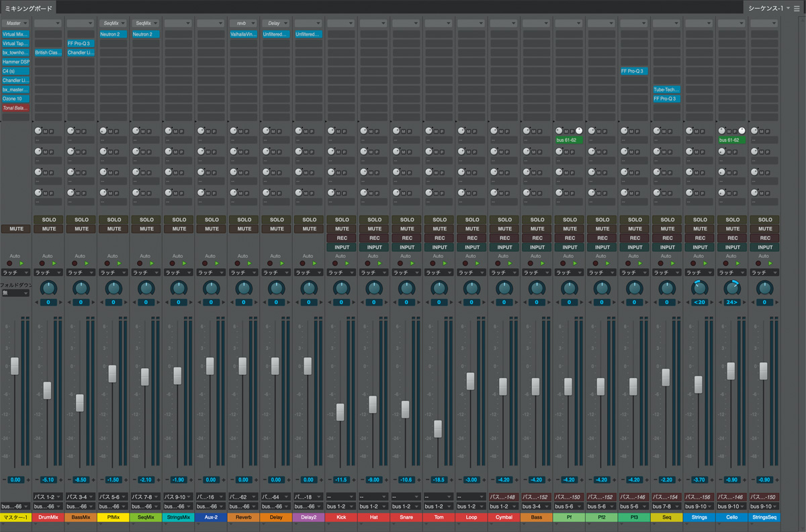Click the <20 pan value on Strings

coord(700,302)
